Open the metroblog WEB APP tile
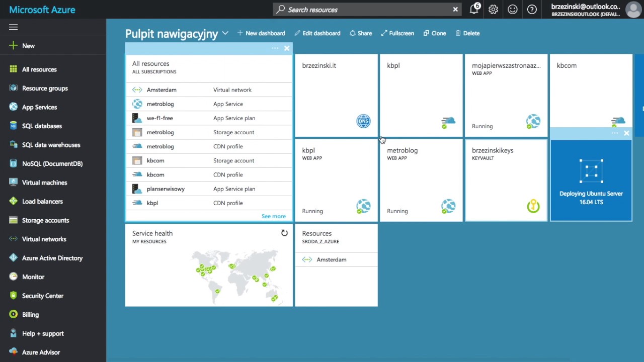 pyautogui.click(x=421, y=180)
